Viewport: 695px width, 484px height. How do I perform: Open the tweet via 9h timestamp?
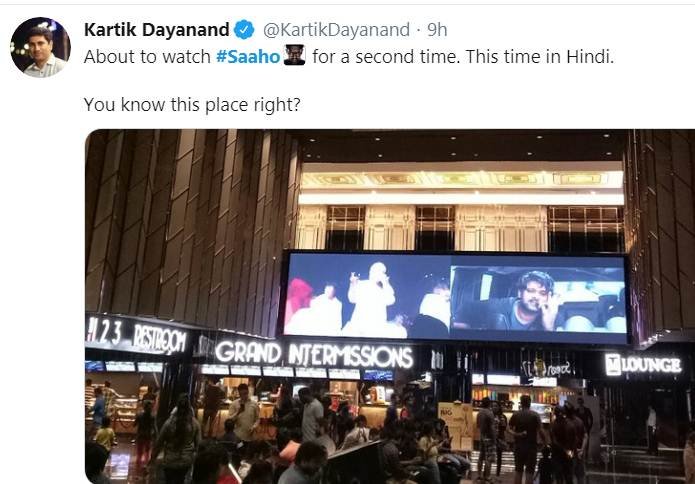[x=437, y=30]
